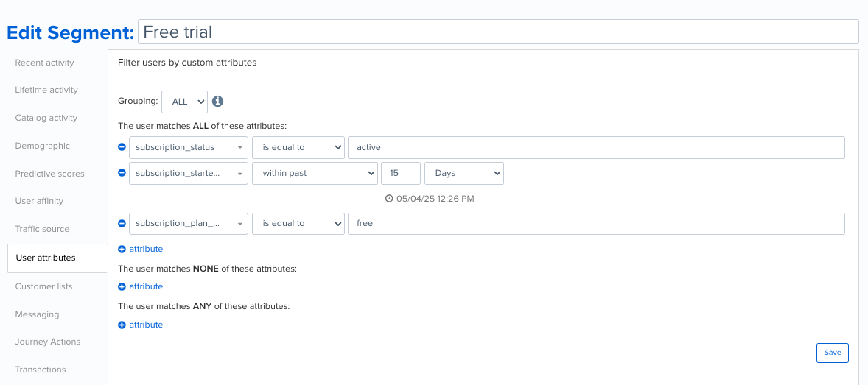The width and height of the screenshot is (868, 385).
Task: Remove the subscription_started attribute row
Action: [122, 173]
